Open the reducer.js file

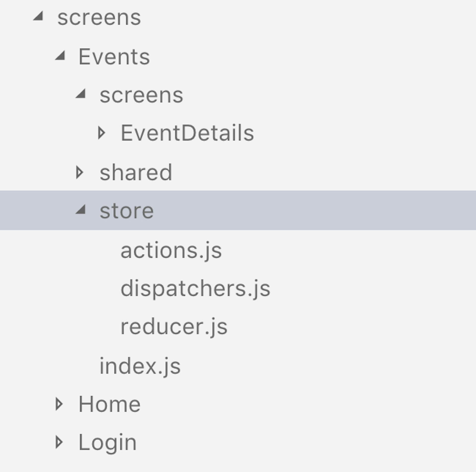tap(174, 327)
